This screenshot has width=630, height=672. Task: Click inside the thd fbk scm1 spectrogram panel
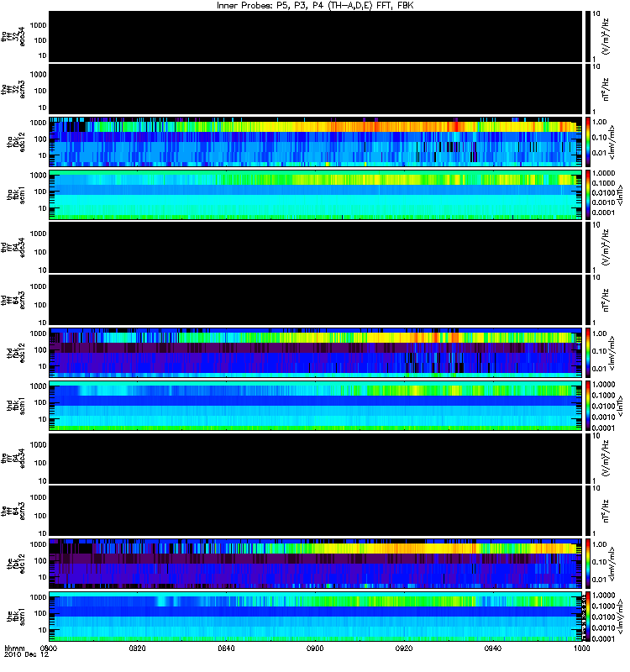coord(316,406)
